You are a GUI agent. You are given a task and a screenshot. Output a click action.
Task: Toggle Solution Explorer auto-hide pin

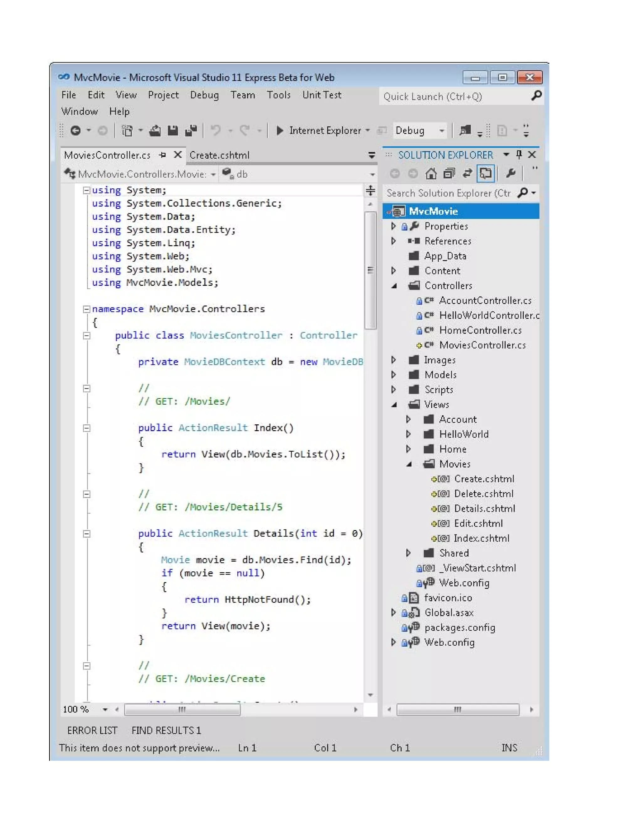point(519,155)
